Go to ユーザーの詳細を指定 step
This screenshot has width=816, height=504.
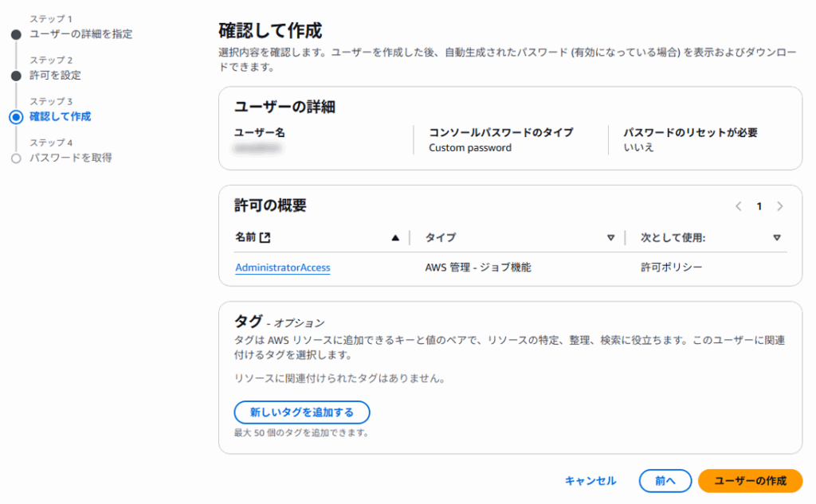pyautogui.click(x=80, y=34)
